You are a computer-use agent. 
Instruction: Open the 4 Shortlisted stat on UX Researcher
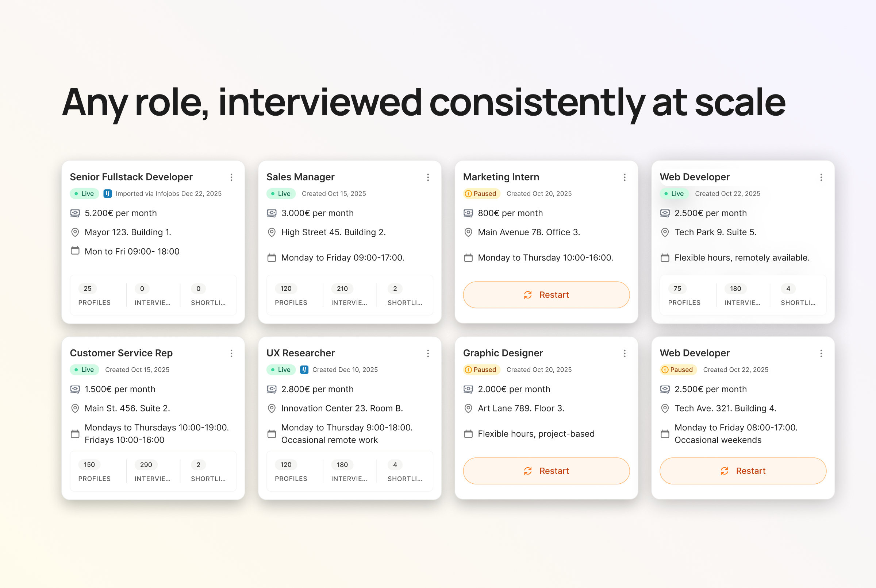[404, 471]
